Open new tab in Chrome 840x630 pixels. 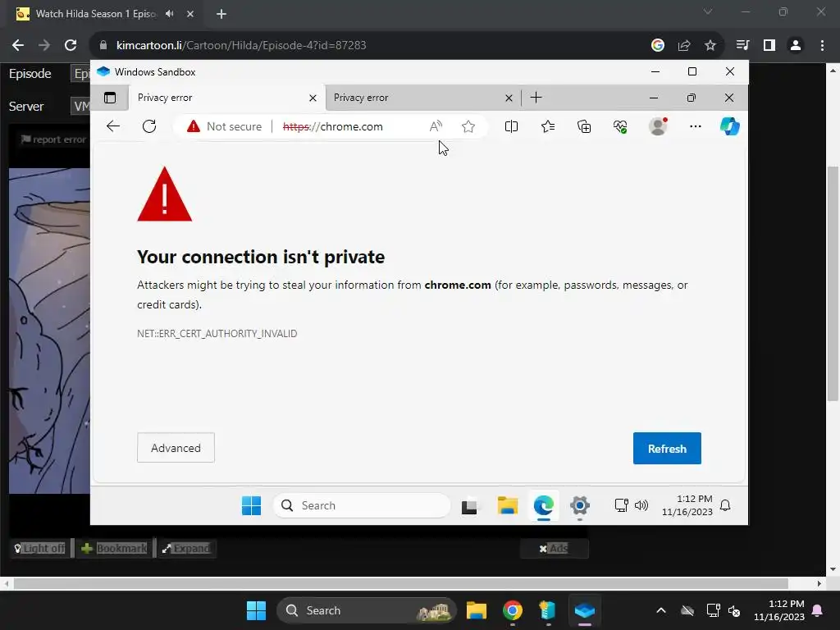pyautogui.click(x=221, y=14)
